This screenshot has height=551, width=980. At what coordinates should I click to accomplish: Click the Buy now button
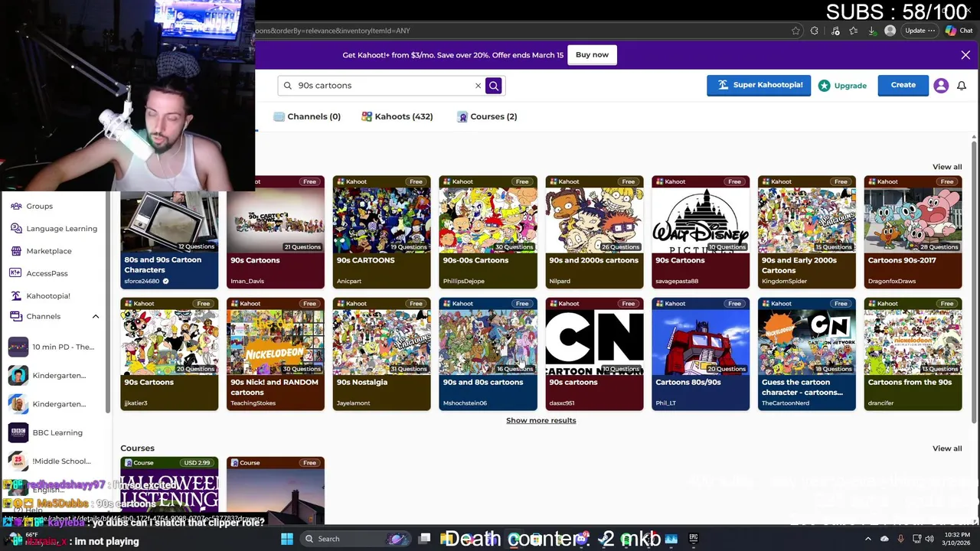click(592, 55)
